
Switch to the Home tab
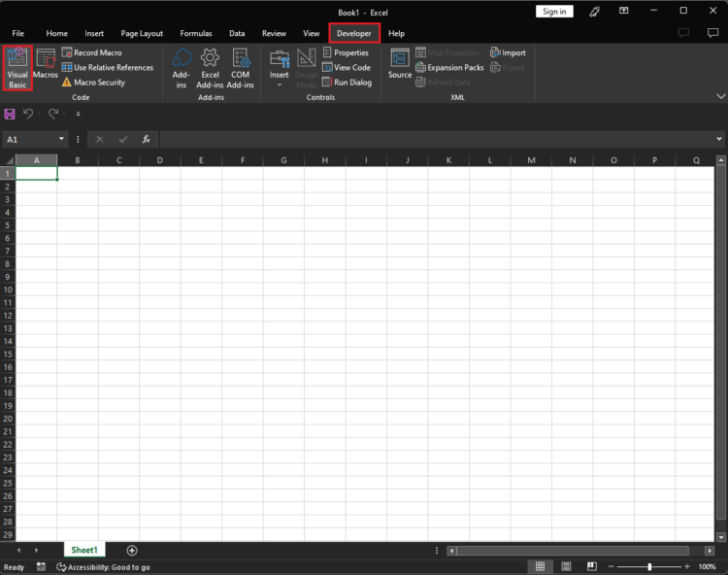(56, 33)
